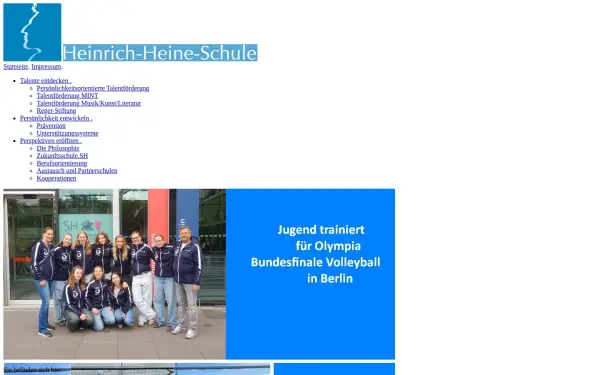Select Unterstützungssysteme link
The width and height of the screenshot is (600, 375).
[x=67, y=133]
